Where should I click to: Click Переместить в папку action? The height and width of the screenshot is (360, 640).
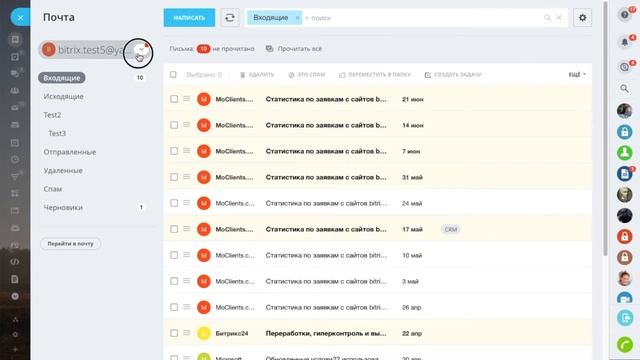pyautogui.click(x=375, y=75)
